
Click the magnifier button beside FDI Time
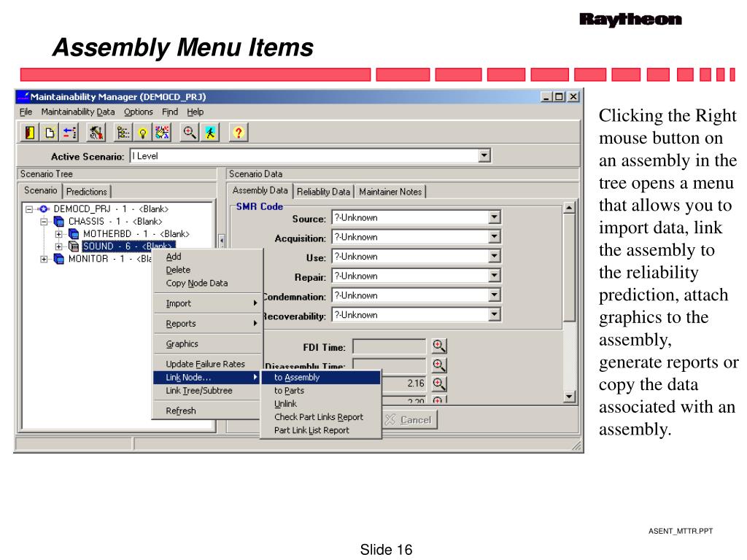(x=438, y=346)
